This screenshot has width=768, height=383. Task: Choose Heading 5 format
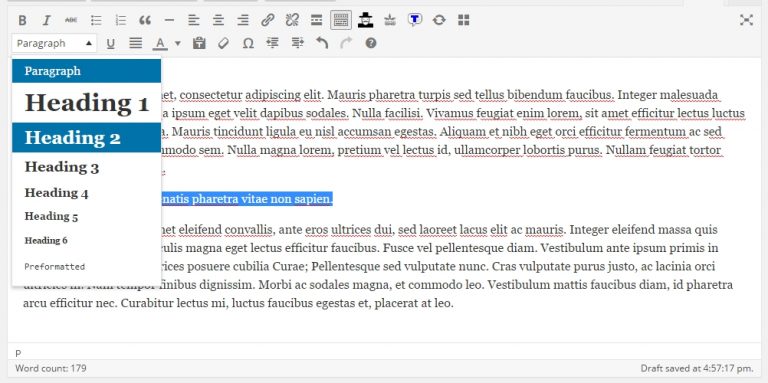(87, 216)
